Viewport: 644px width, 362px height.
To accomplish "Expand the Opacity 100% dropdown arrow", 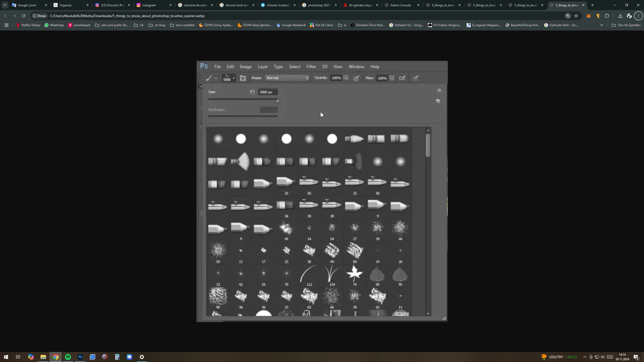I will (346, 78).
